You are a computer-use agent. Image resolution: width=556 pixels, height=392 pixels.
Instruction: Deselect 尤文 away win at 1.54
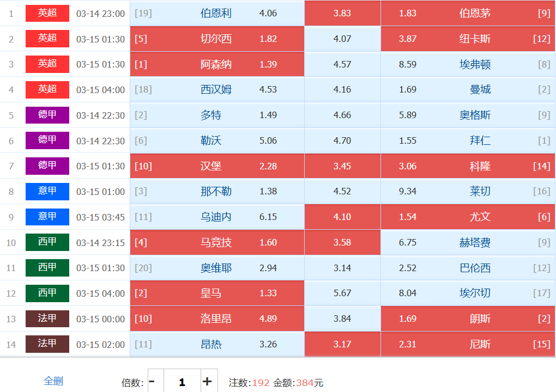point(468,217)
